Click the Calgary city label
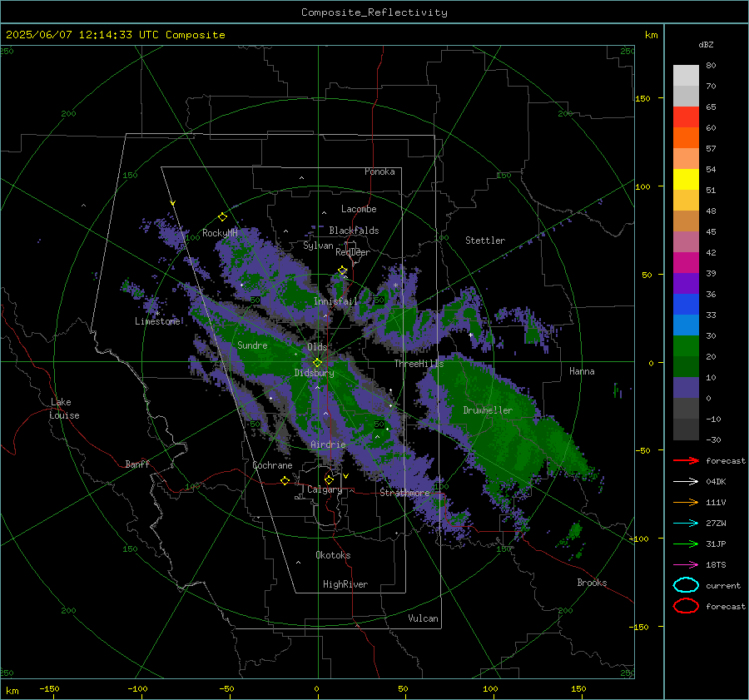This screenshot has height=700, width=749. click(x=325, y=489)
